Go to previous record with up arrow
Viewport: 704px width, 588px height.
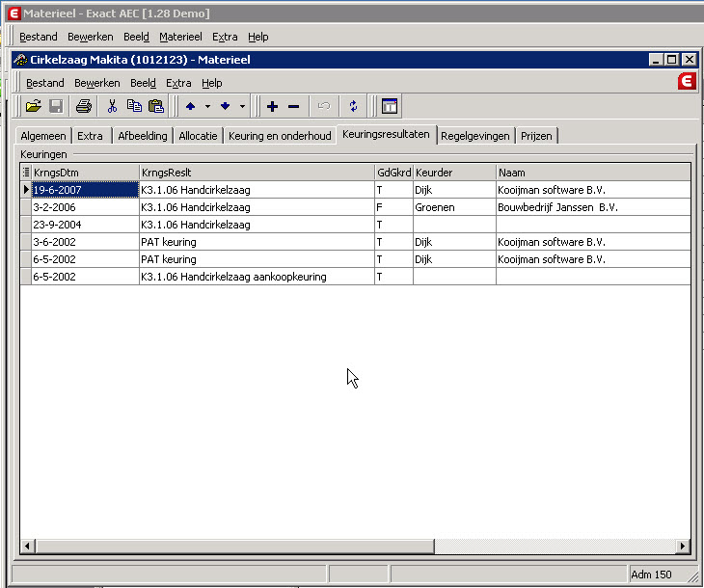tap(190, 106)
